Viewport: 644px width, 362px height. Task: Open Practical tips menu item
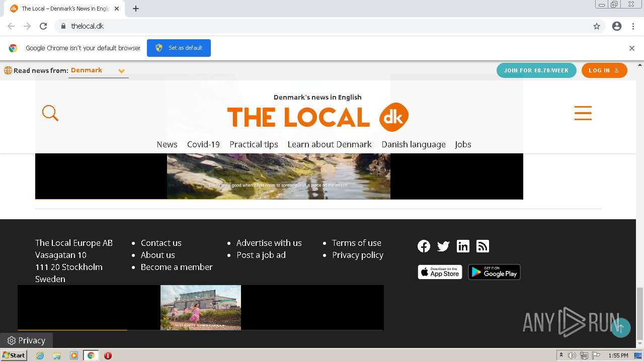click(x=254, y=144)
